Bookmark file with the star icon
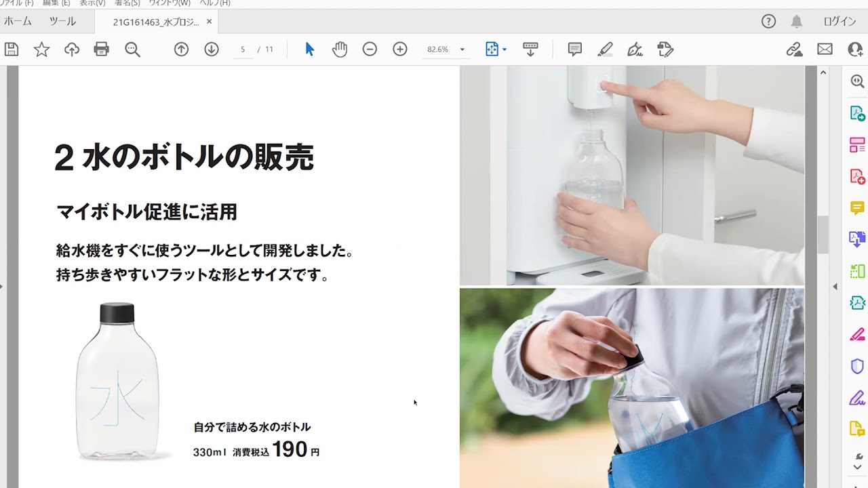The height and width of the screenshot is (488, 868). (41, 49)
